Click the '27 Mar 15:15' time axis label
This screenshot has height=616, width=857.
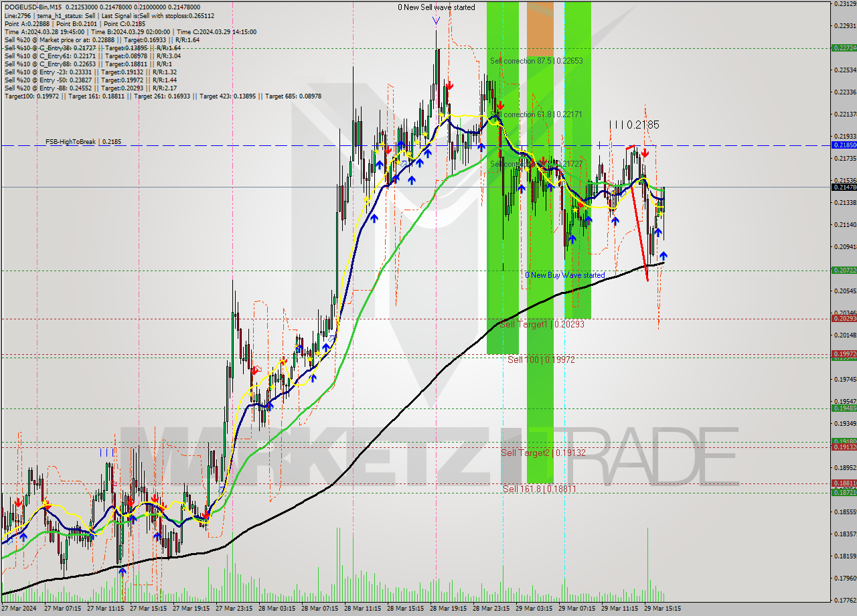pyautogui.click(x=149, y=609)
